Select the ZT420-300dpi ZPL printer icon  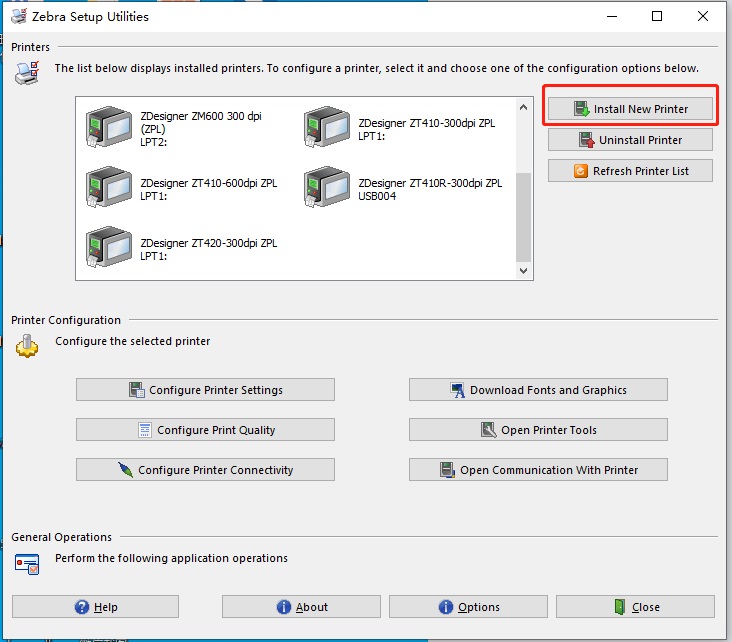(109, 247)
